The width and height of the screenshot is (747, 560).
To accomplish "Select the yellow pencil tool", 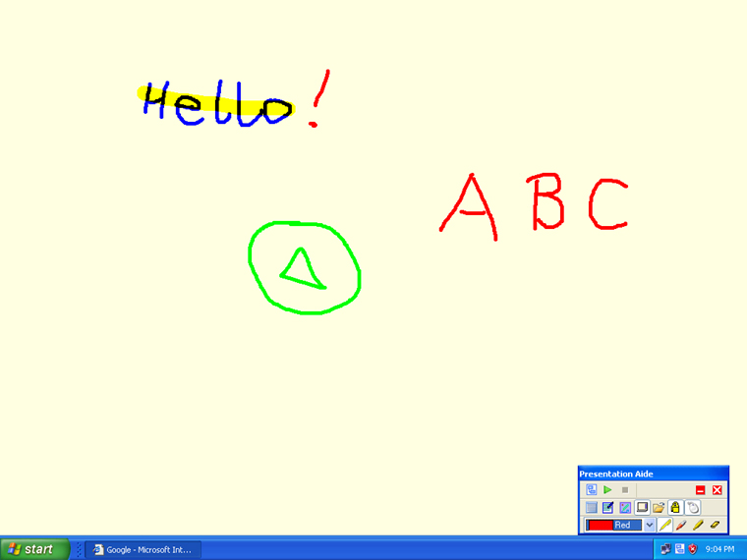I will tap(665, 526).
